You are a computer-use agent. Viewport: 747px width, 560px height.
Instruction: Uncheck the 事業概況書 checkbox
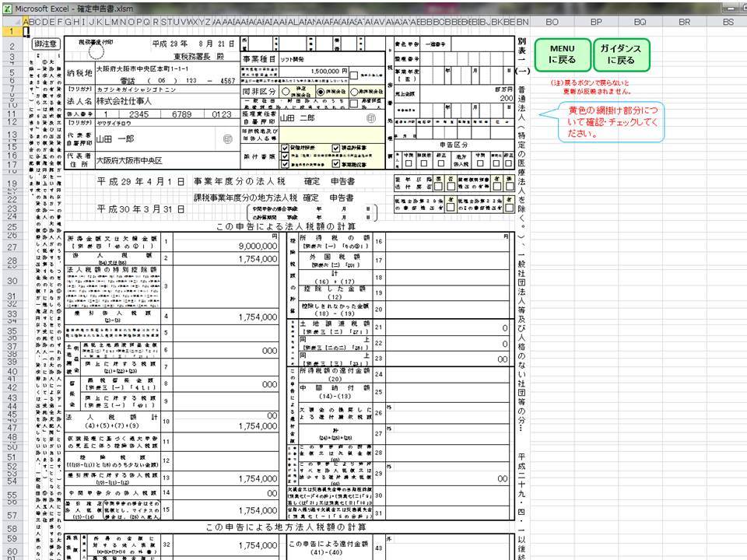point(336,164)
